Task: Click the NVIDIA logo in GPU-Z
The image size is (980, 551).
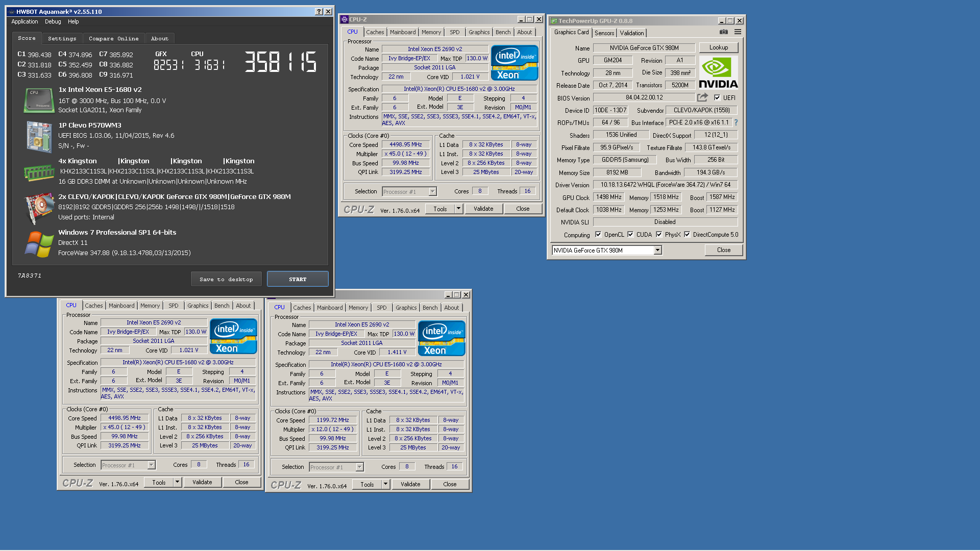Action: tap(718, 72)
